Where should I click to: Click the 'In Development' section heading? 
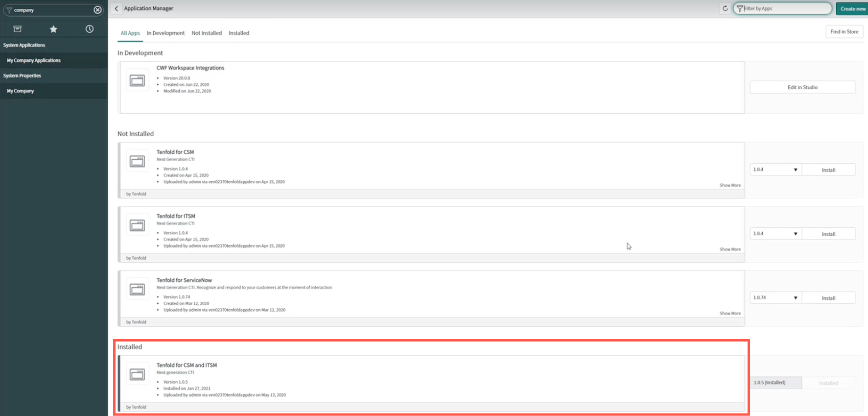(x=140, y=53)
